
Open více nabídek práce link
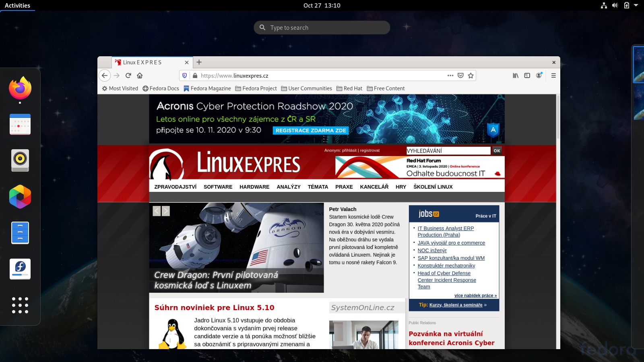tap(475, 296)
